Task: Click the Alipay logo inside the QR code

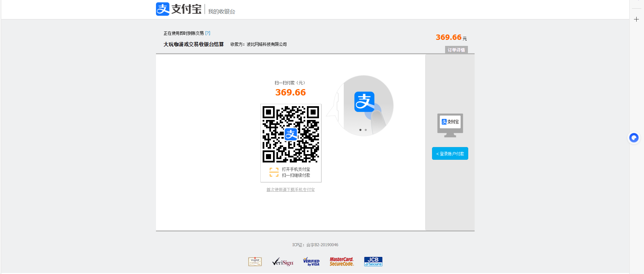Action: click(291, 135)
